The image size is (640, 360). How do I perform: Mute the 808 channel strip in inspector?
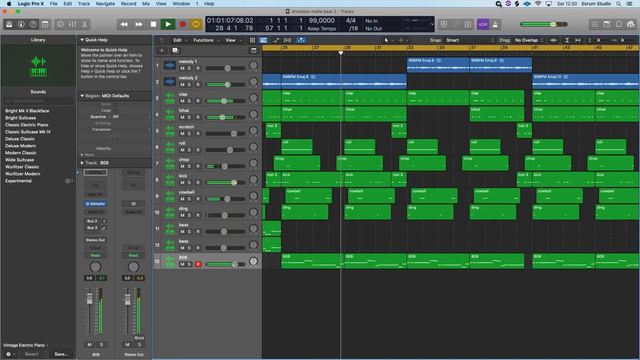pyautogui.click(x=89, y=344)
